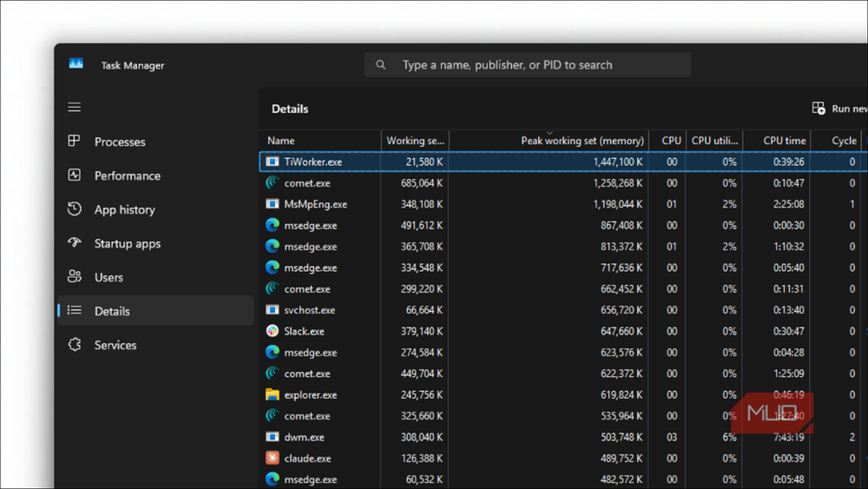The height and width of the screenshot is (489, 868).
Task: Sort by the Name column header
Action: tap(320, 141)
